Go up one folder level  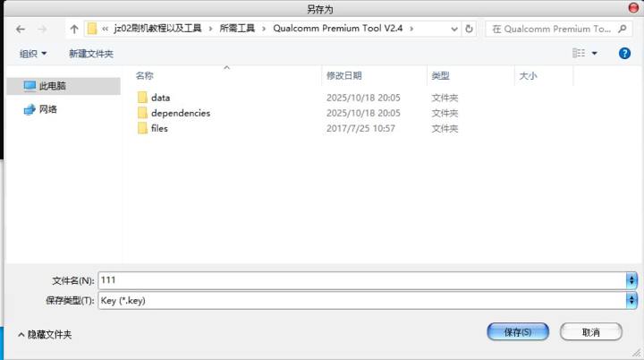pyautogui.click(x=74, y=30)
